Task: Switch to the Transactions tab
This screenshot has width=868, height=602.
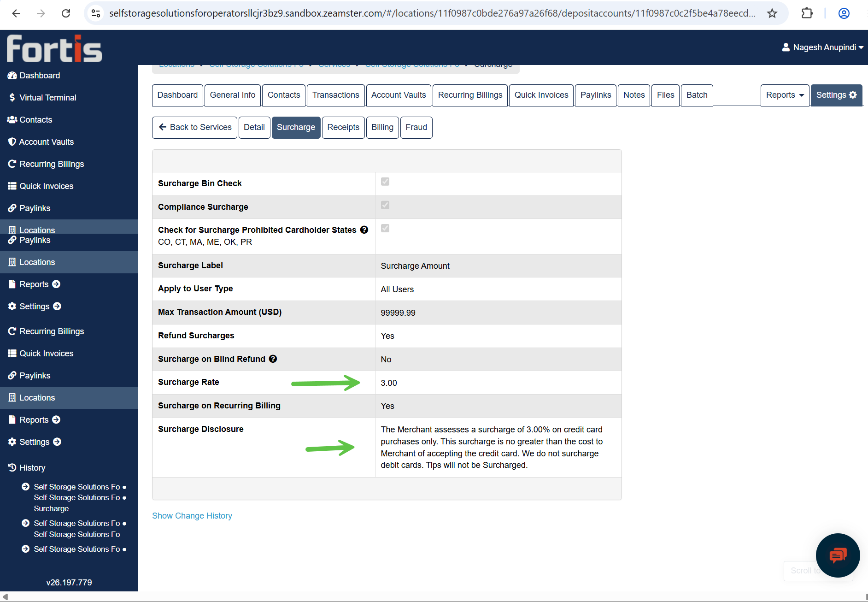Action: (336, 95)
